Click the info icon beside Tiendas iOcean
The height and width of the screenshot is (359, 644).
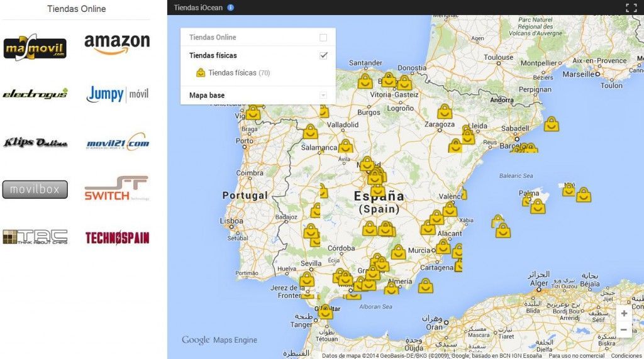pyautogui.click(x=230, y=8)
